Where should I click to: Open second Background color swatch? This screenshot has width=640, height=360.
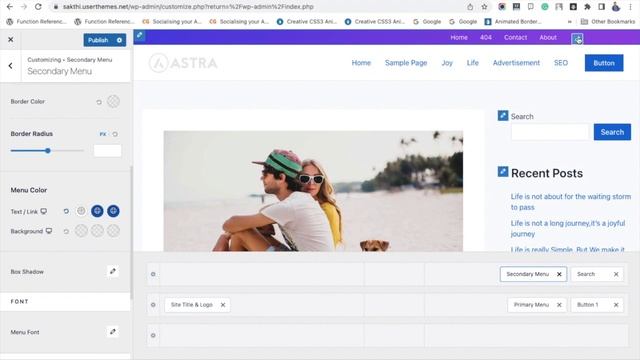pos(97,231)
